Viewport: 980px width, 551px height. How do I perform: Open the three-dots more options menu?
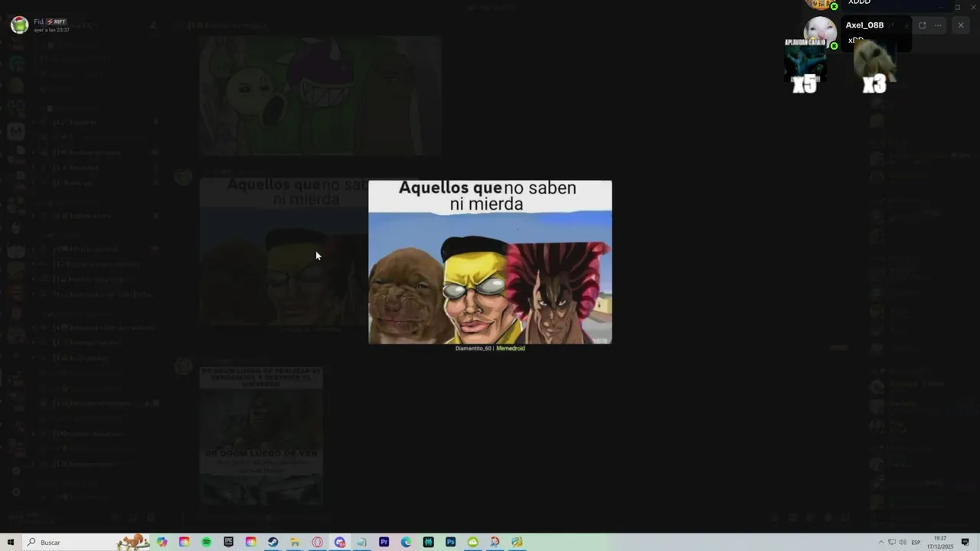(x=938, y=25)
